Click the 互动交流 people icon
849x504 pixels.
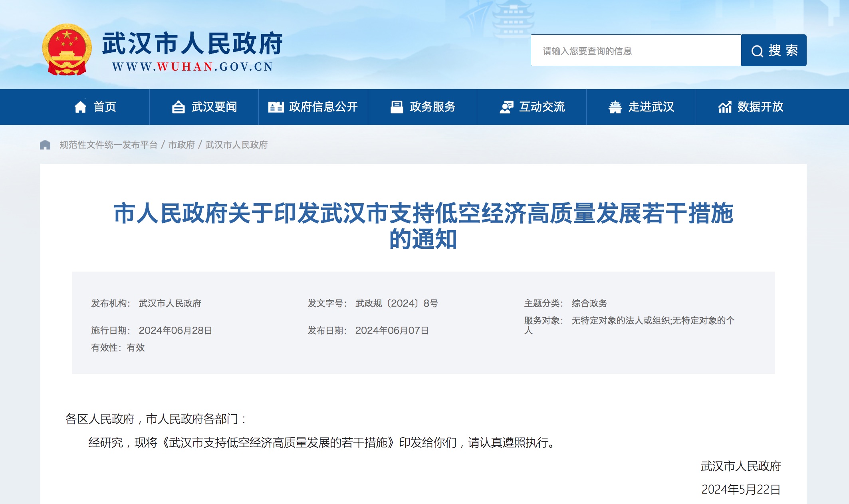(506, 107)
